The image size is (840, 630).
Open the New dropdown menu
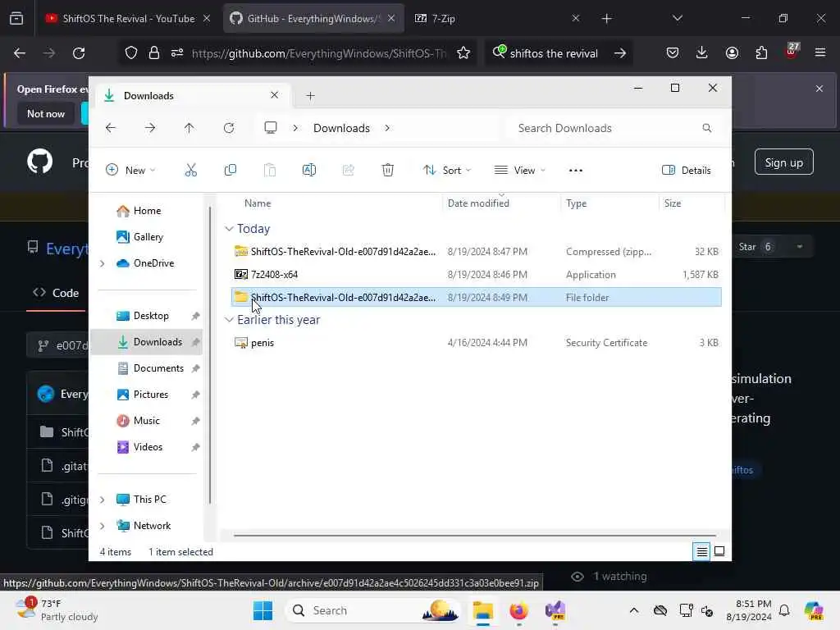tap(130, 171)
